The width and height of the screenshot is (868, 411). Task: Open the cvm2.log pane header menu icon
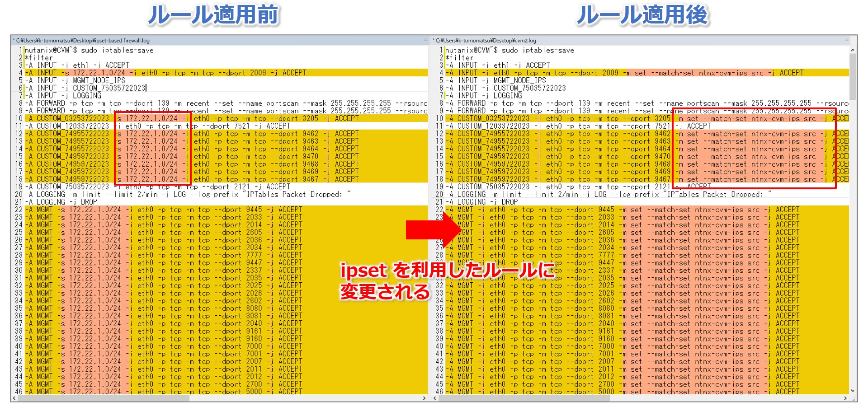coord(847,40)
